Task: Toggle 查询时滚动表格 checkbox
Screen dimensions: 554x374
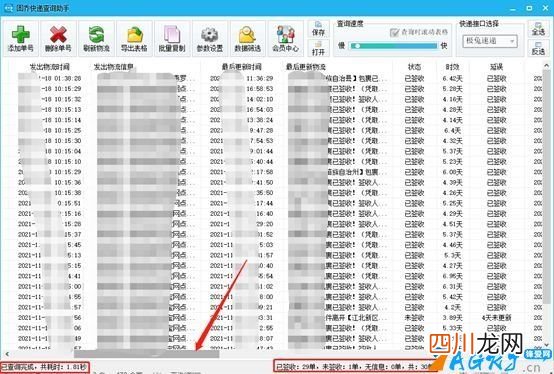Action: point(394,32)
